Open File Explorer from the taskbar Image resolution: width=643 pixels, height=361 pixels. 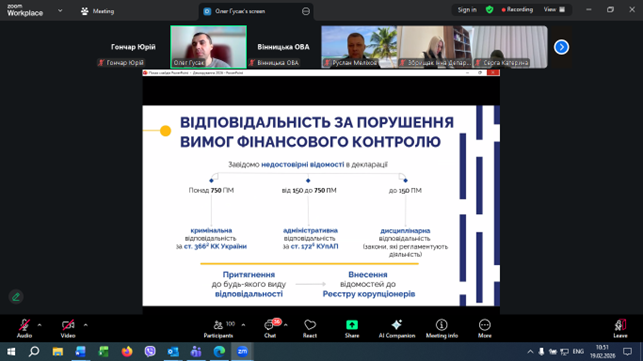(57, 352)
